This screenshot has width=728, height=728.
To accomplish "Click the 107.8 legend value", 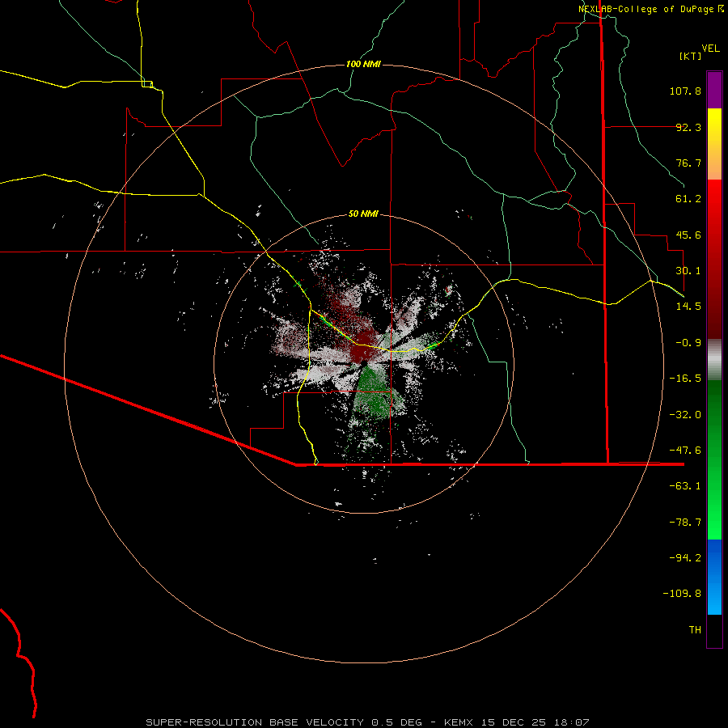I will pos(685,91).
